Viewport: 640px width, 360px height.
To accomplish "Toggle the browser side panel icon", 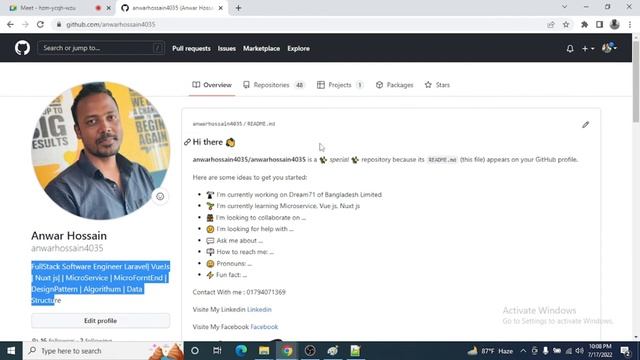I will pos(599,24).
